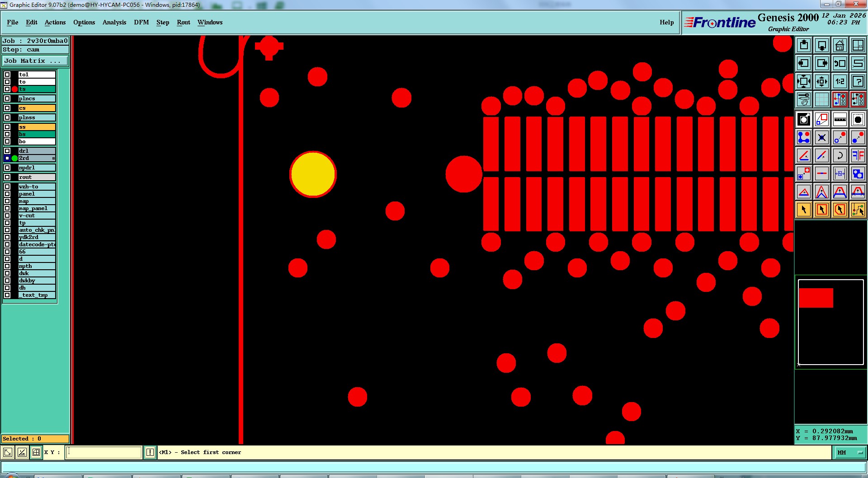Click the overview thumbnail map

pos(831,322)
